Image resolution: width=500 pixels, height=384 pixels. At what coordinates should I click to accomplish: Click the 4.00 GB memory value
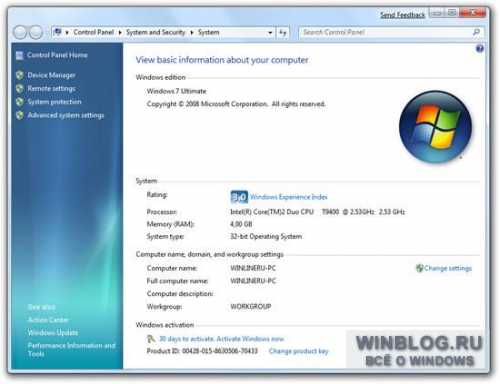click(x=241, y=224)
